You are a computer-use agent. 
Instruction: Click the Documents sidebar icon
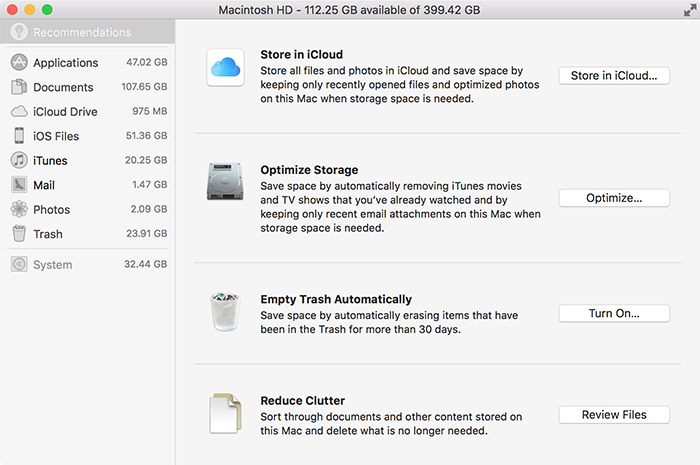pos(19,87)
